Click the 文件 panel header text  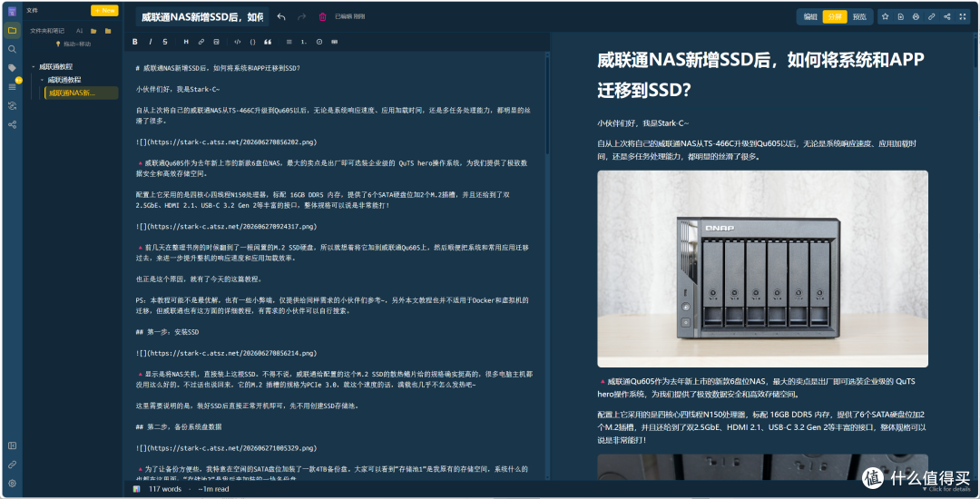point(32,10)
